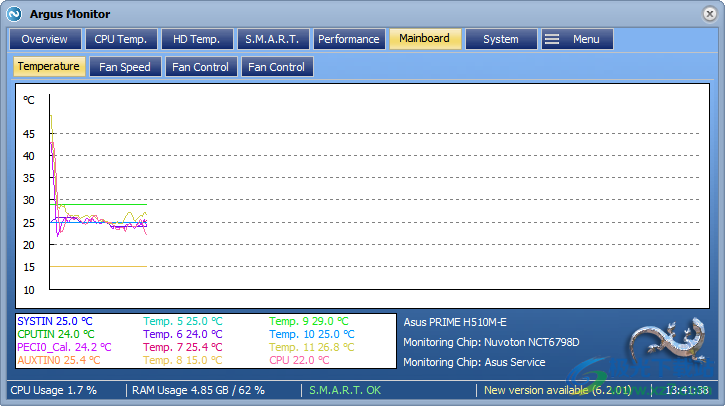Click the New version available link

point(557,390)
